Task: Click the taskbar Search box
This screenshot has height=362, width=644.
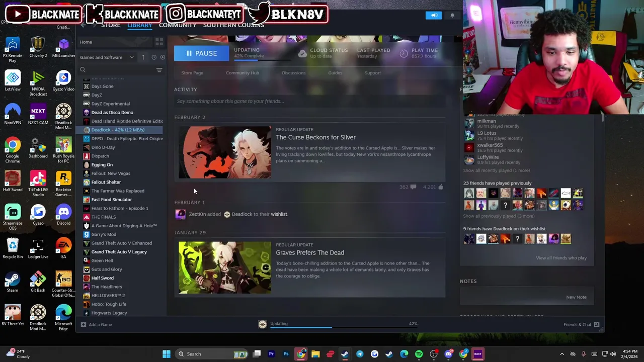Action: pyautogui.click(x=212, y=354)
